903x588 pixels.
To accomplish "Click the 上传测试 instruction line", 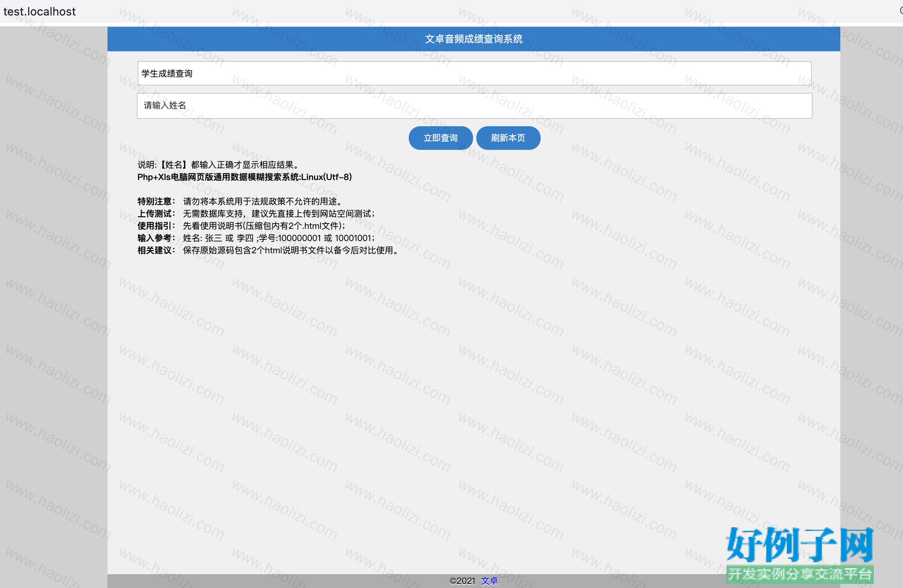I will click(256, 213).
